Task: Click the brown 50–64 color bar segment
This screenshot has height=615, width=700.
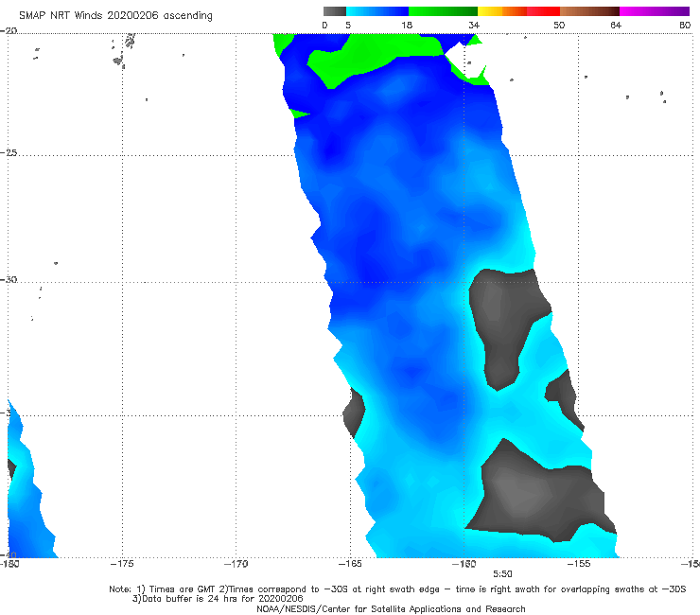Action: pyautogui.click(x=589, y=11)
